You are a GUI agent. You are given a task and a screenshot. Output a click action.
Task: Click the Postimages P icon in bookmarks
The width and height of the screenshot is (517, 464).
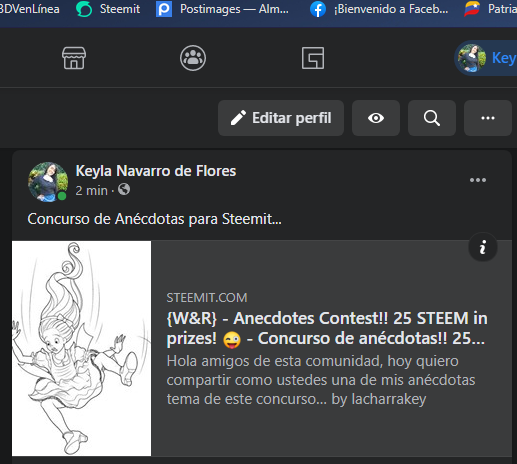click(x=164, y=9)
